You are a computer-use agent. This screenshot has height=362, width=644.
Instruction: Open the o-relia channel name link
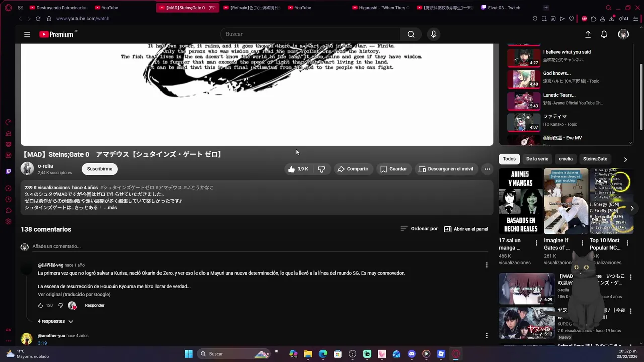click(45, 166)
